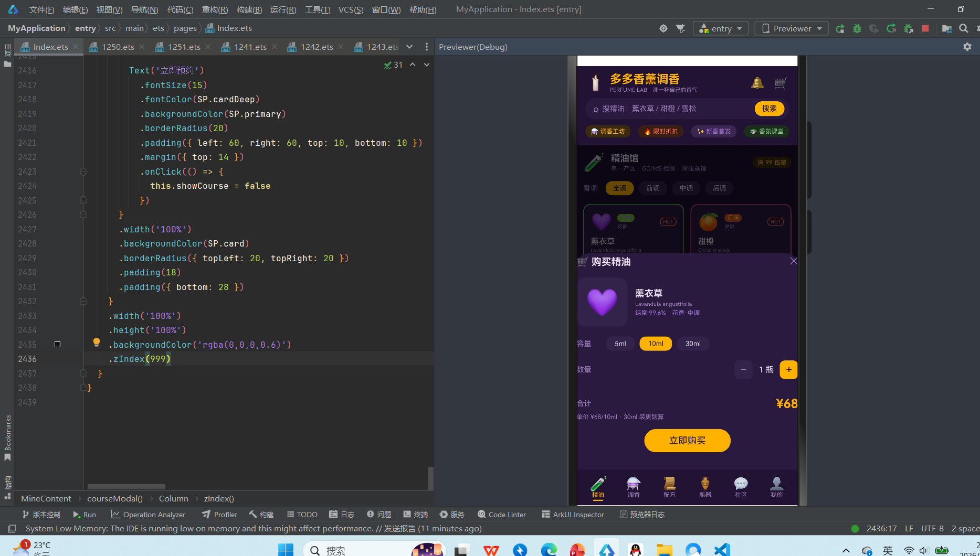Select the 中调 scent filter chip
980x556 pixels.
click(x=686, y=188)
